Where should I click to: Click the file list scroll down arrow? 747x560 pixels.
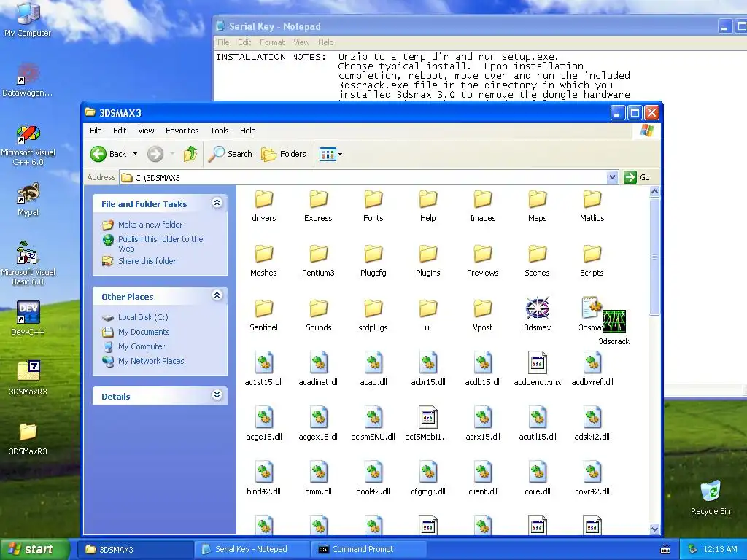point(654,529)
